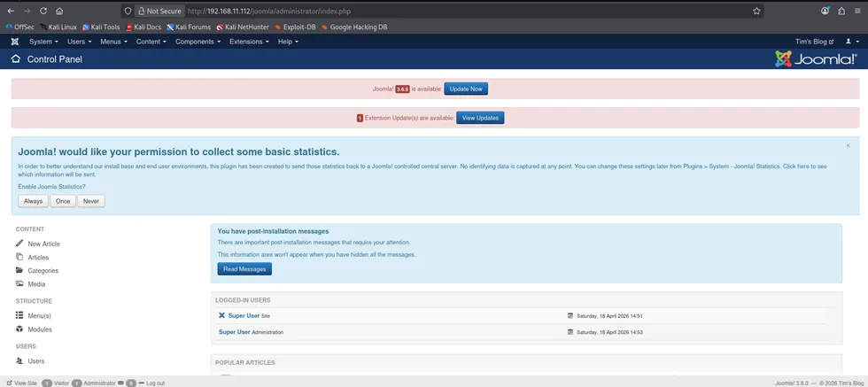Open the Firefox hamburger menu

point(857,12)
